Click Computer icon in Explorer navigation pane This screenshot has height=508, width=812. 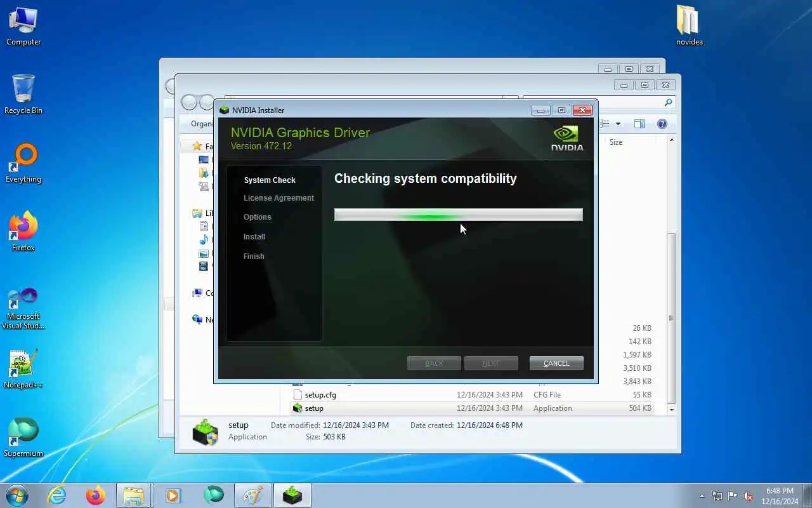pyautogui.click(x=197, y=293)
